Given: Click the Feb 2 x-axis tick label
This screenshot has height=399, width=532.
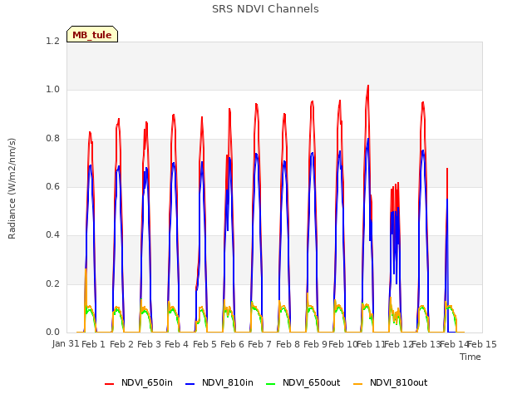Looking at the screenshot, I should pos(121,344).
